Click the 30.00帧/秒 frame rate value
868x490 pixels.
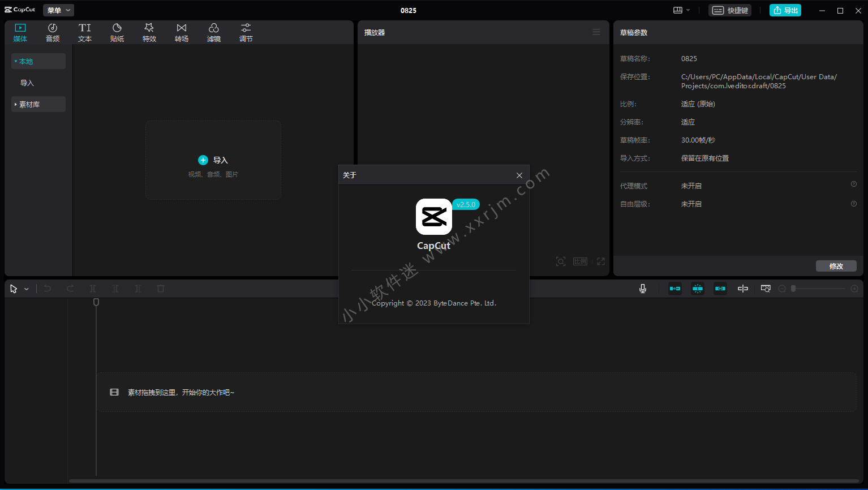pos(698,140)
